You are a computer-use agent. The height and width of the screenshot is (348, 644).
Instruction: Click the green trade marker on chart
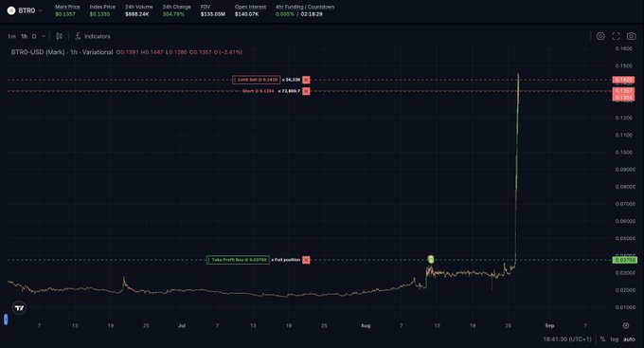point(430,259)
